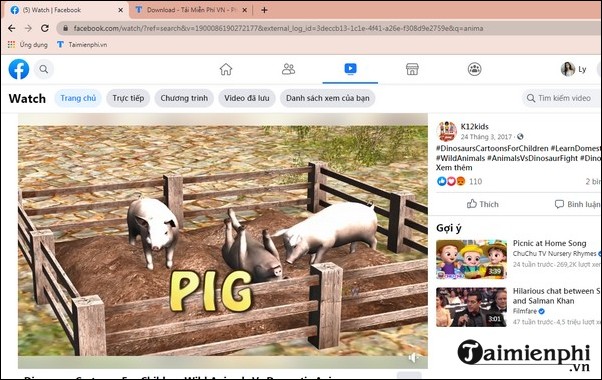Open Picnic at Home Song title
Image resolution: width=602 pixels, height=380 pixels.
549,243
